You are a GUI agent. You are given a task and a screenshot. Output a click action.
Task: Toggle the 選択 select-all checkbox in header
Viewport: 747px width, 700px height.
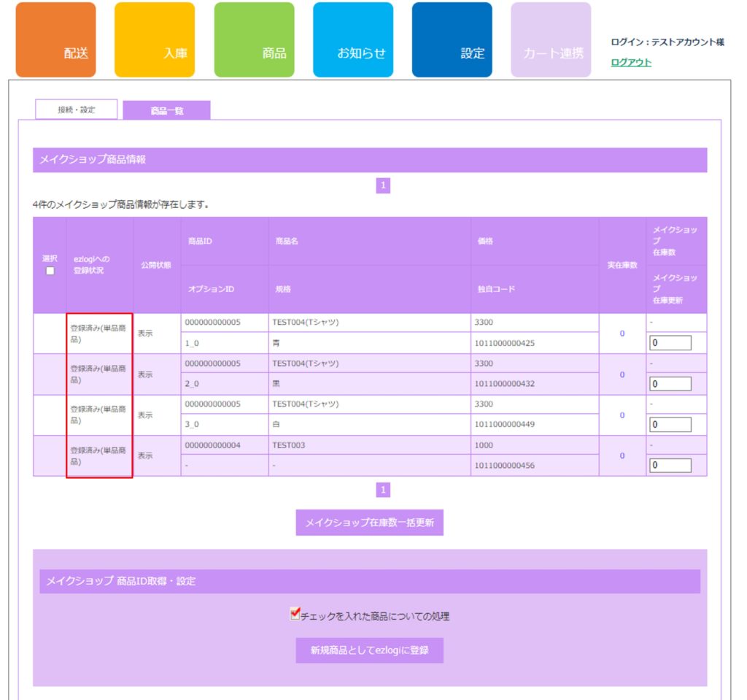(x=50, y=271)
